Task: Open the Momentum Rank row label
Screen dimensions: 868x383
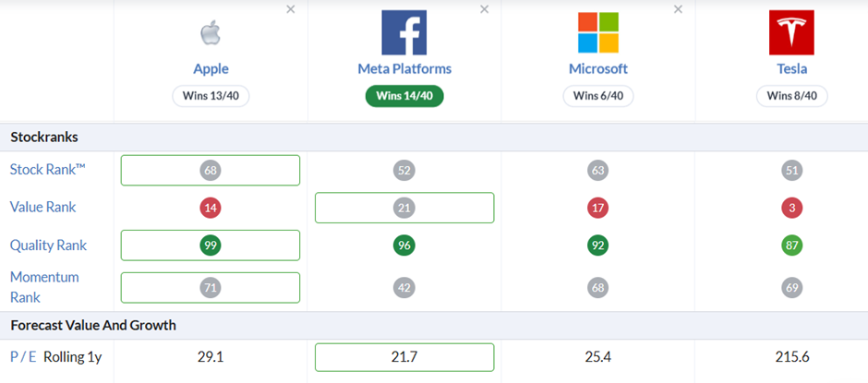Action: pos(45,287)
